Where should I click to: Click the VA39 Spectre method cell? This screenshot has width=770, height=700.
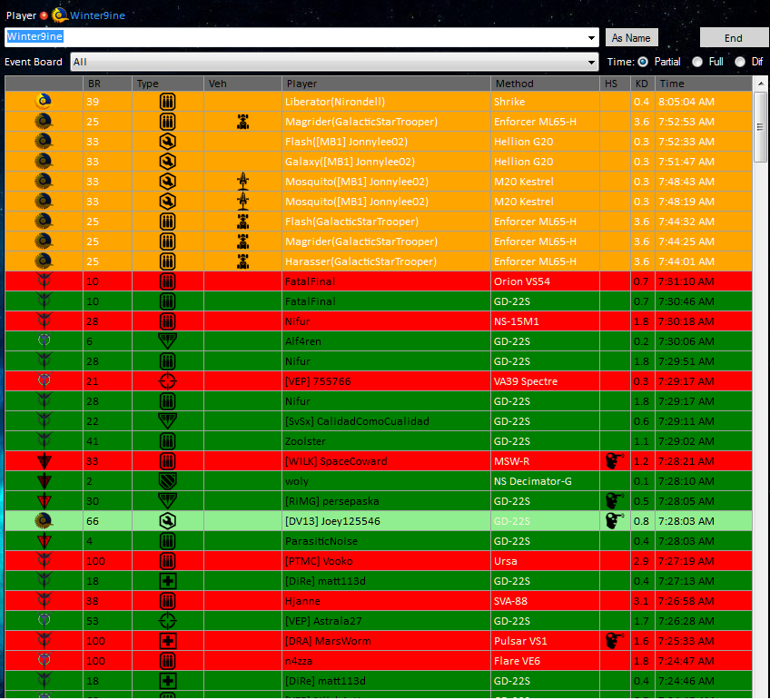(545, 381)
